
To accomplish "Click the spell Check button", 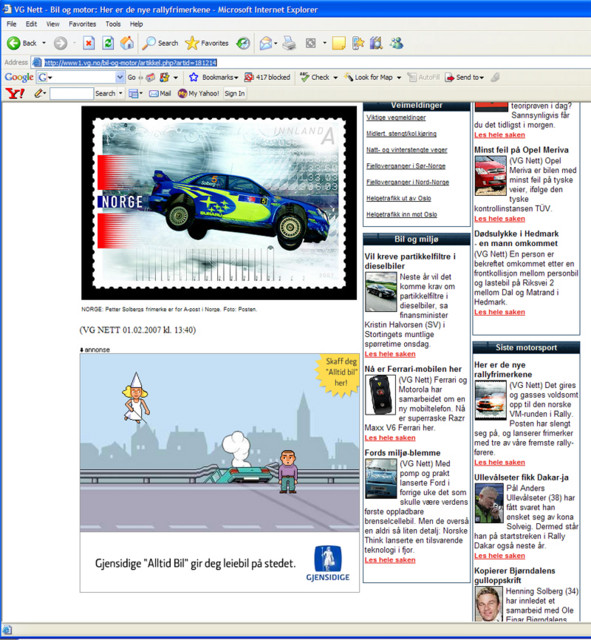I will coord(315,77).
